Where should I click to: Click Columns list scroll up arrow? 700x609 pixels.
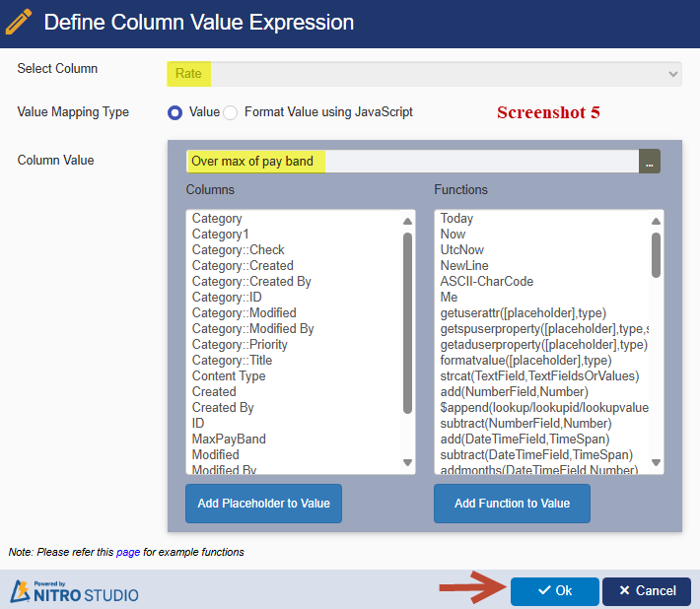click(x=407, y=221)
